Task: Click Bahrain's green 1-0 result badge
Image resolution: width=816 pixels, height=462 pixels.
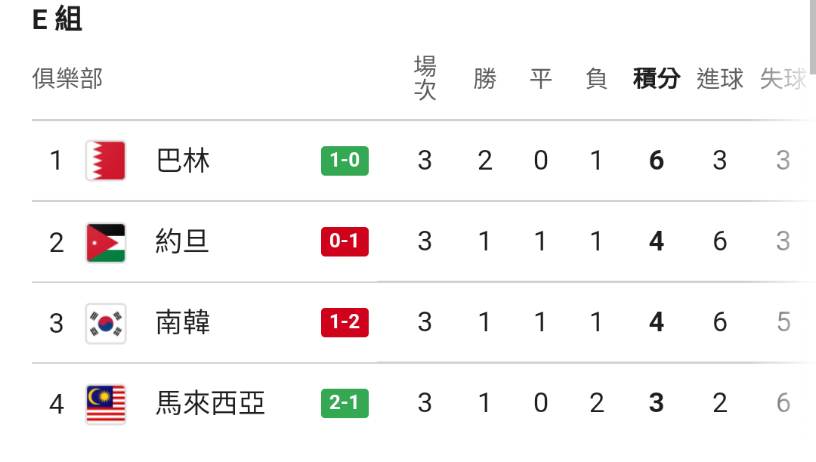Action: pos(345,161)
